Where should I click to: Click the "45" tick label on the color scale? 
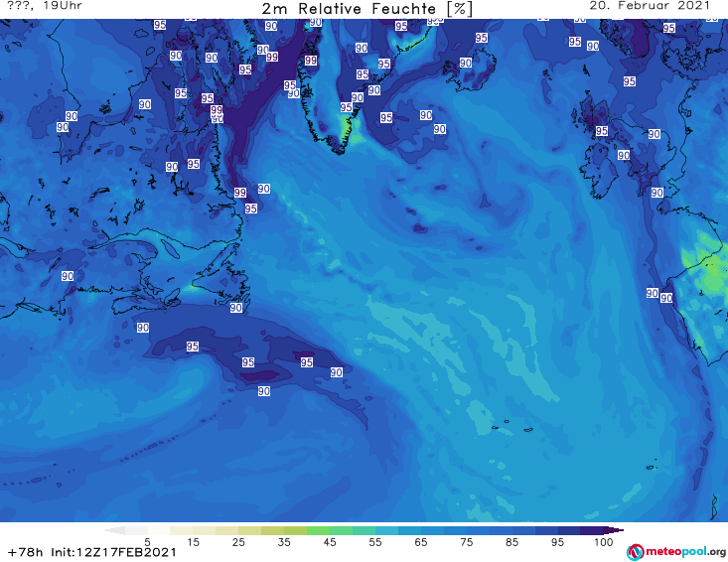click(x=329, y=542)
